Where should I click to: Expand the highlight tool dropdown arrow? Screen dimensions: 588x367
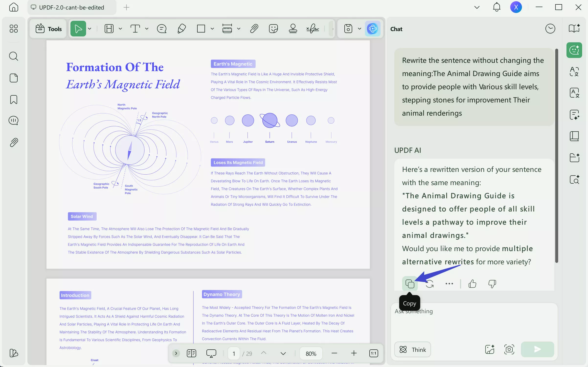point(120,29)
